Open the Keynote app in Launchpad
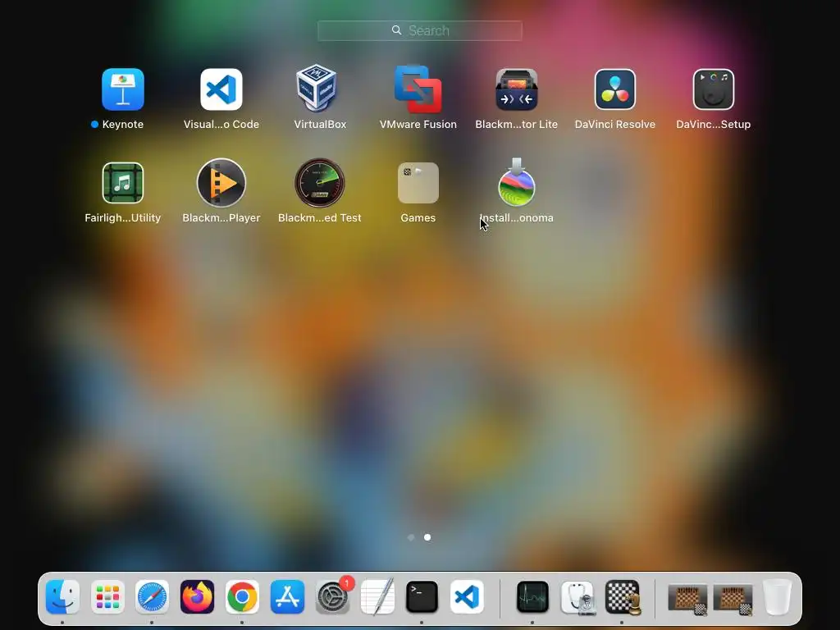The width and height of the screenshot is (840, 630). [123, 89]
